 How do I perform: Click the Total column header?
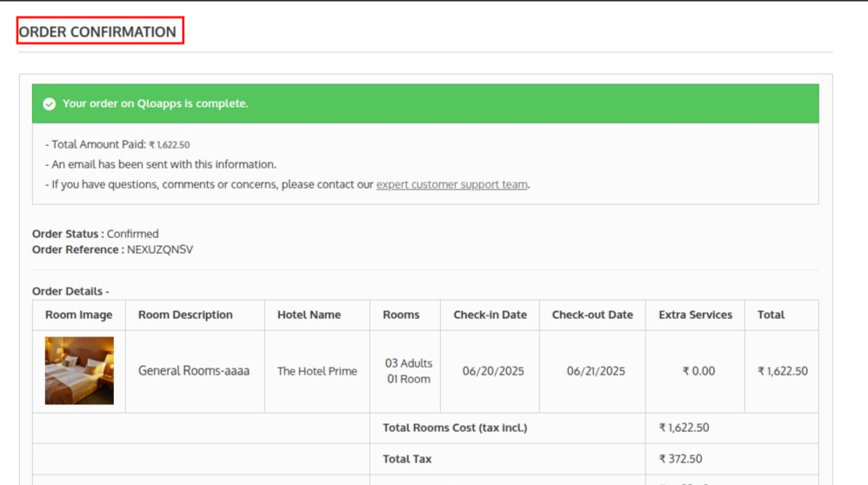coord(771,315)
